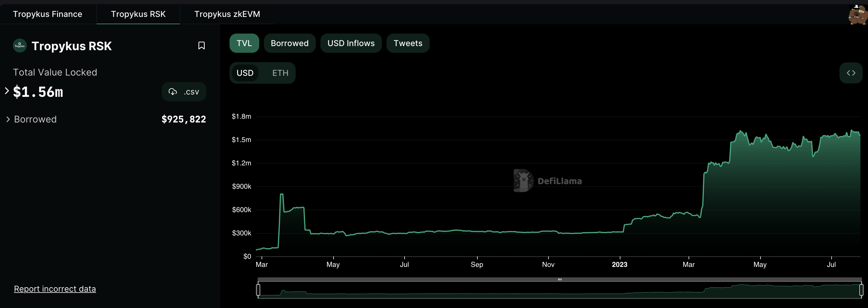Screen dimensions: 868x308
Task: Switch chart denomination to ETH
Action: pos(280,73)
